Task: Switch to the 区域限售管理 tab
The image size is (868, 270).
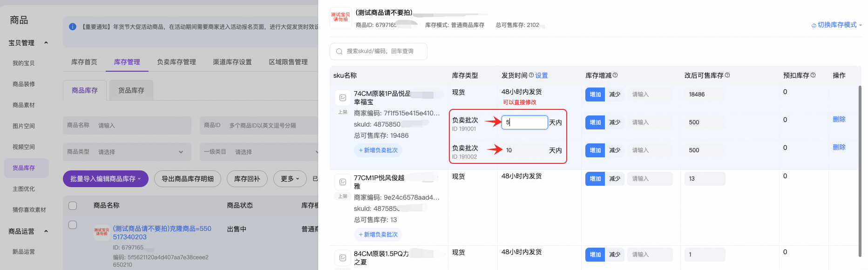Action: [x=288, y=62]
